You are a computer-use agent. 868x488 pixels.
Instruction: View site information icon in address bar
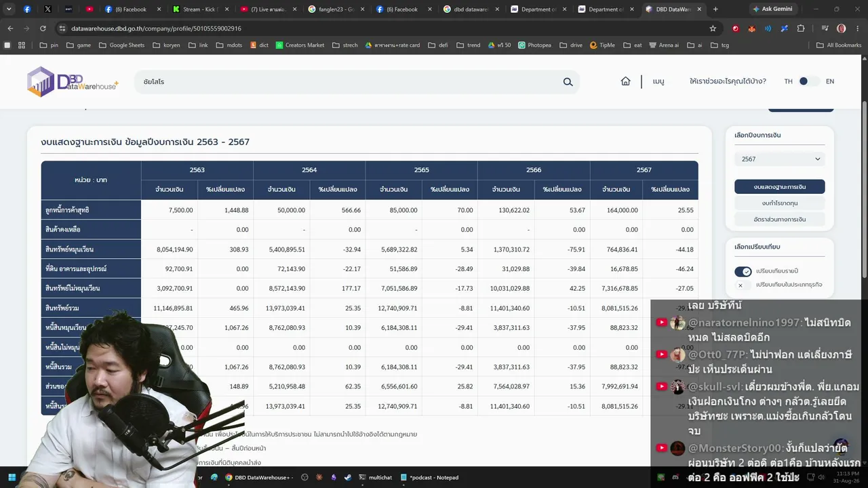pos(62,28)
